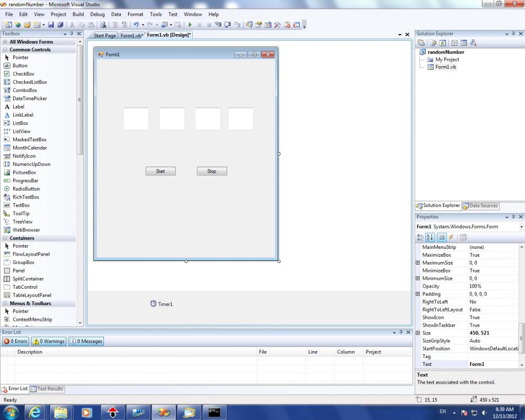Click the Step Into toolbar icon
The width and height of the screenshot is (525, 420).
(218, 25)
